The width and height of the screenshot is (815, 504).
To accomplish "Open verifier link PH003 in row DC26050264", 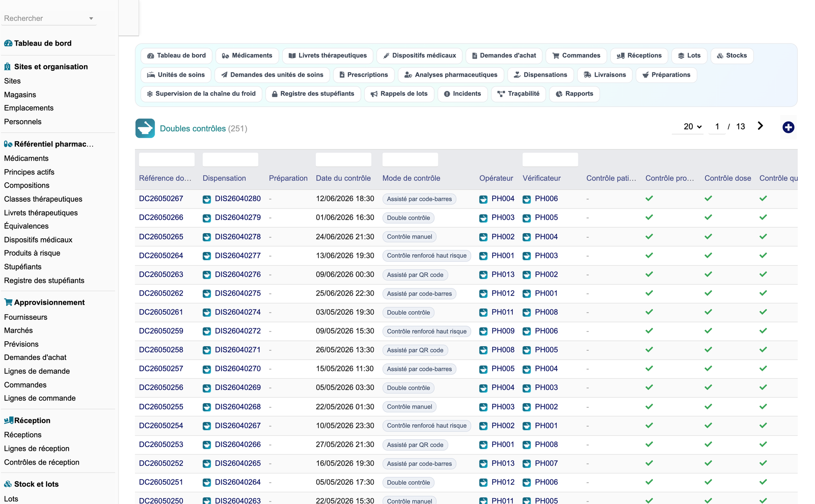I will tap(546, 256).
